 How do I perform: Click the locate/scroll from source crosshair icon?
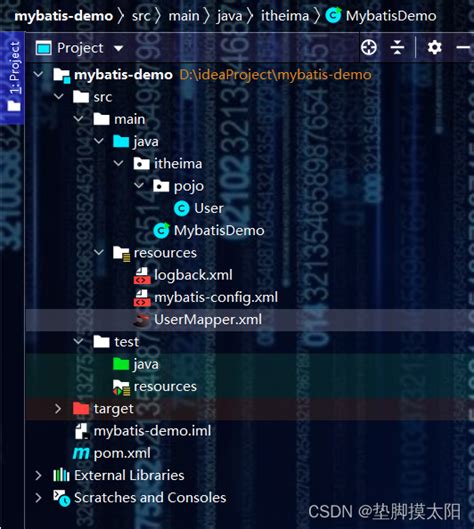coord(368,48)
